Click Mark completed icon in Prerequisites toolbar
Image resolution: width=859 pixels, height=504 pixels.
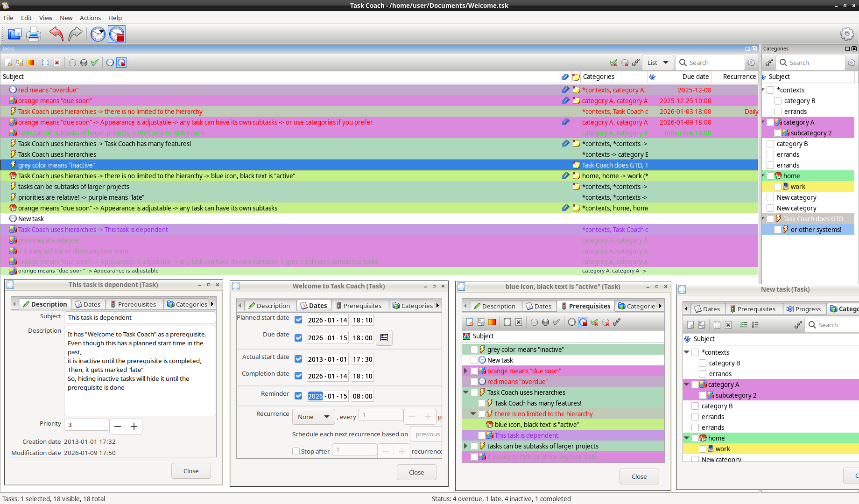556,322
